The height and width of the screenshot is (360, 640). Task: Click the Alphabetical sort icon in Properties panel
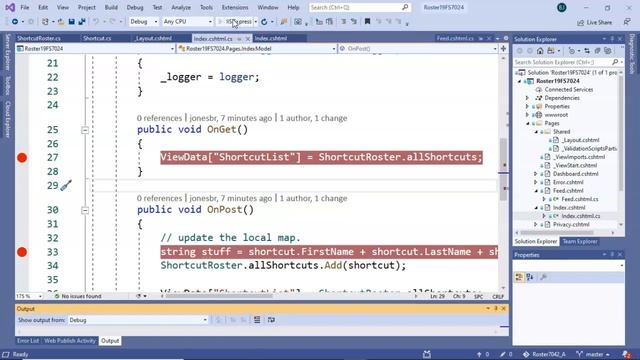click(530, 277)
